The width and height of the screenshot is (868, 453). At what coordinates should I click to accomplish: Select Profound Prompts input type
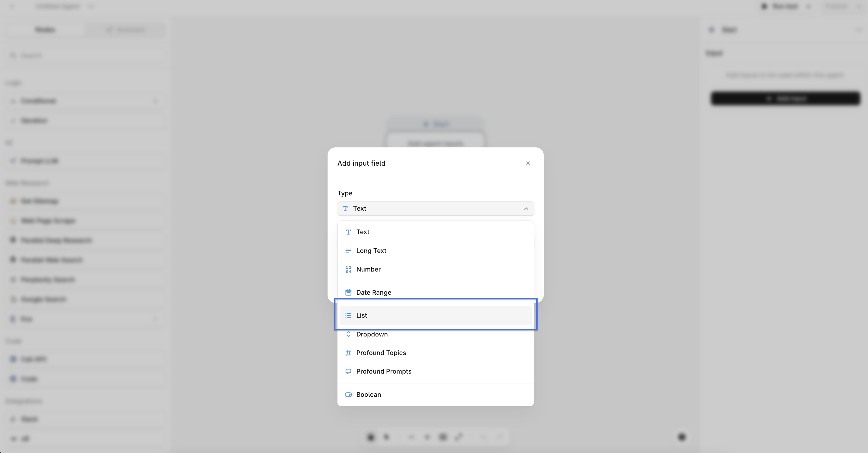coord(384,371)
